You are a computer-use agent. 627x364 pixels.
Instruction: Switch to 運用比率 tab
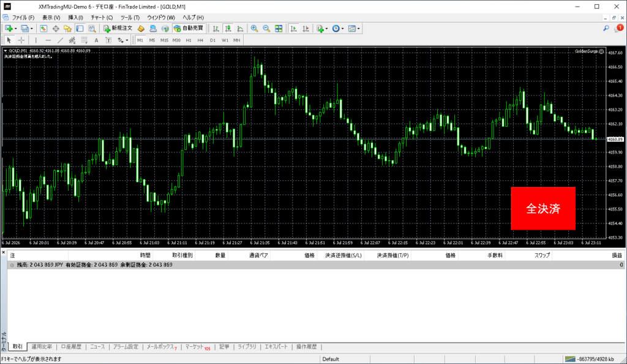pos(42,347)
